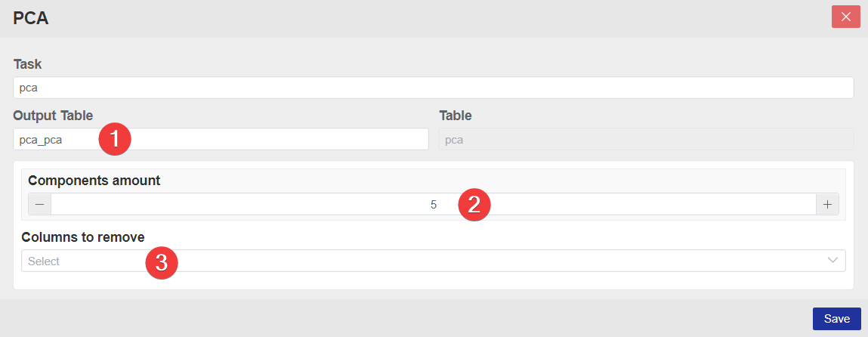Click the Columns to remove label
The image size is (868, 337).
[83, 237]
